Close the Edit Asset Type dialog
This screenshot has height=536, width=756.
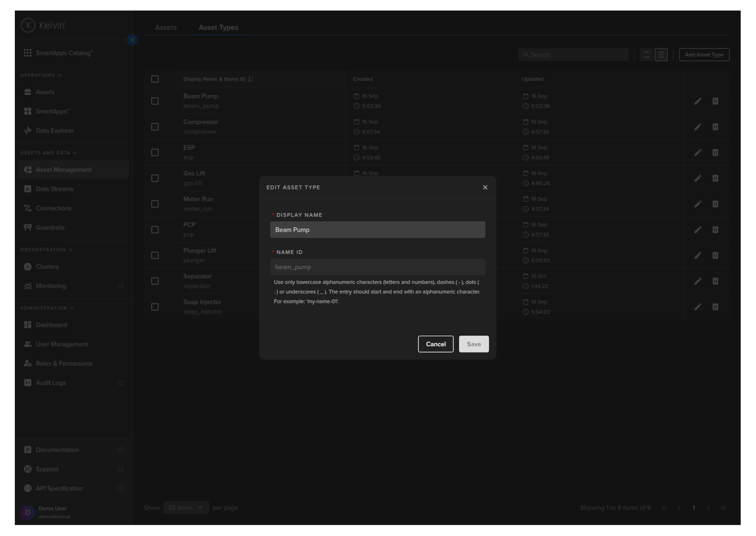click(485, 188)
